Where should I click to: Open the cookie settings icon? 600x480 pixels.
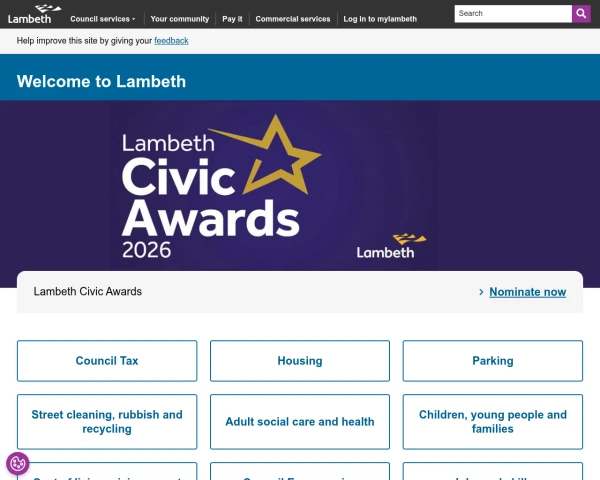coord(18,464)
